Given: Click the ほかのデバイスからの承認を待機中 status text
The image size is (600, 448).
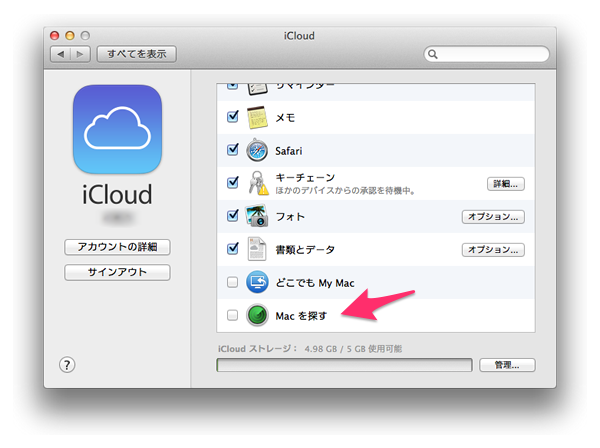Looking at the screenshot, I should tap(345, 191).
